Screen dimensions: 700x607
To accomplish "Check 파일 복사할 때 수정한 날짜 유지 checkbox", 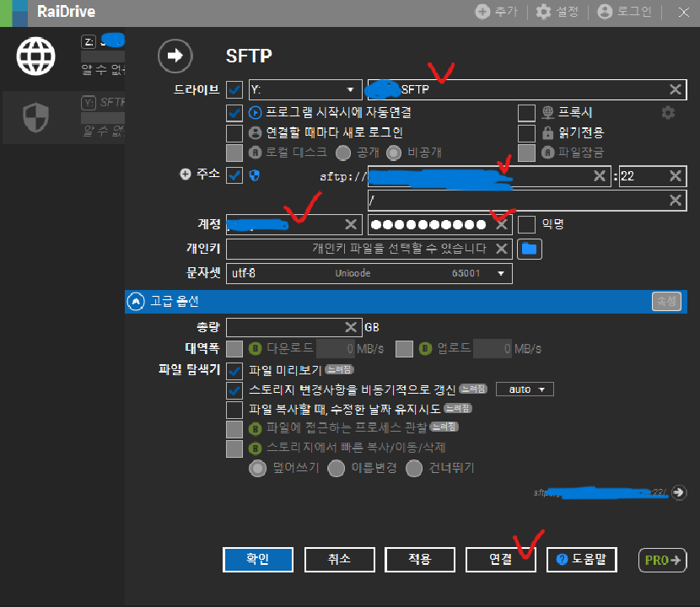I will (234, 409).
